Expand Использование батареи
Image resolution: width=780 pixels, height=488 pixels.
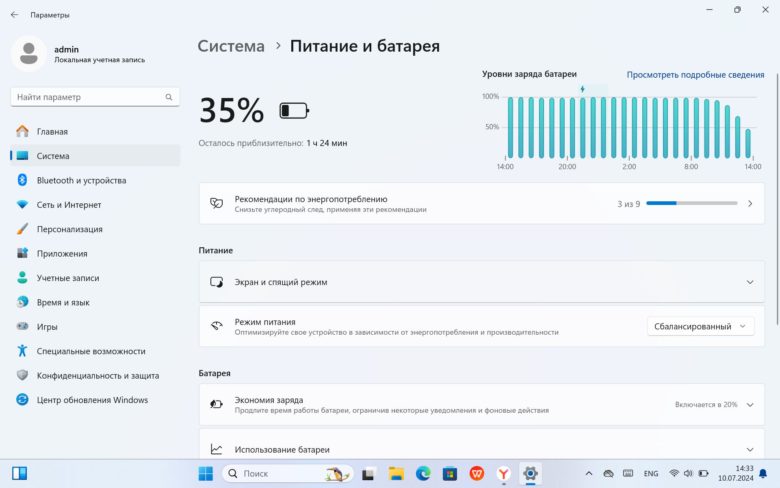[482, 449]
